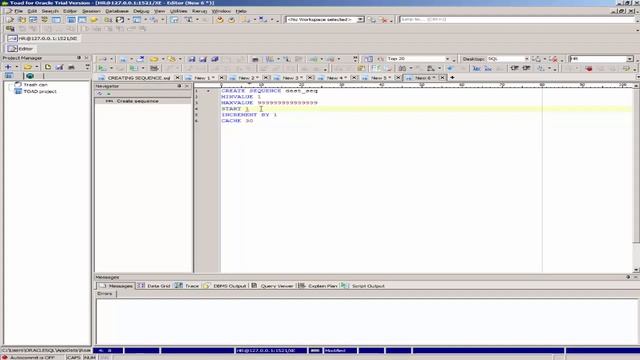Close the New 4 editor tab
The image size is (640, 360).
pyautogui.click(x=354, y=78)
